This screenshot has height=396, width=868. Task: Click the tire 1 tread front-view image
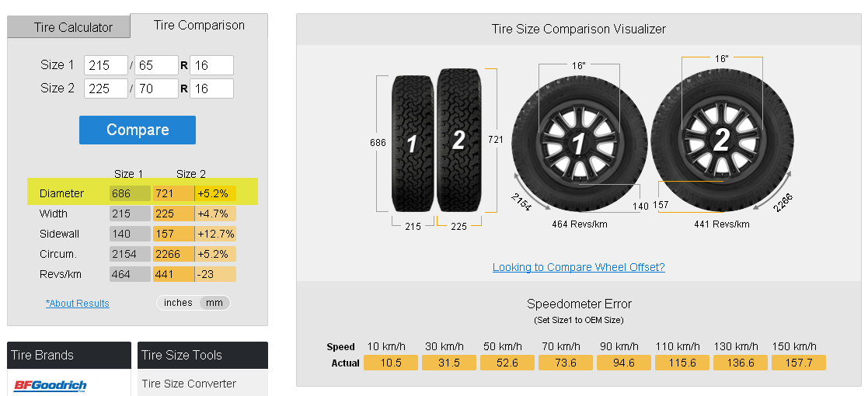coord(413,143)
